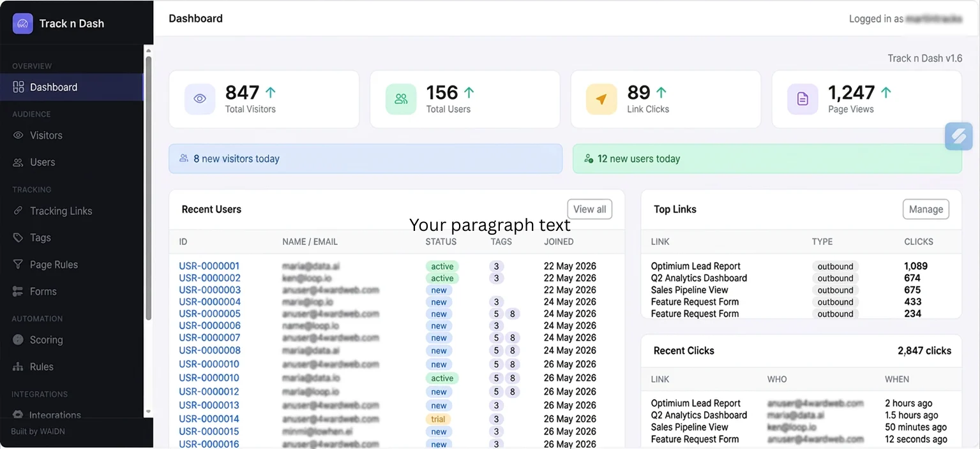Viewport: 980px width, 449px height.
Task: Click 12 seconds ago in Recent Clicks
Action: point(916,439)
